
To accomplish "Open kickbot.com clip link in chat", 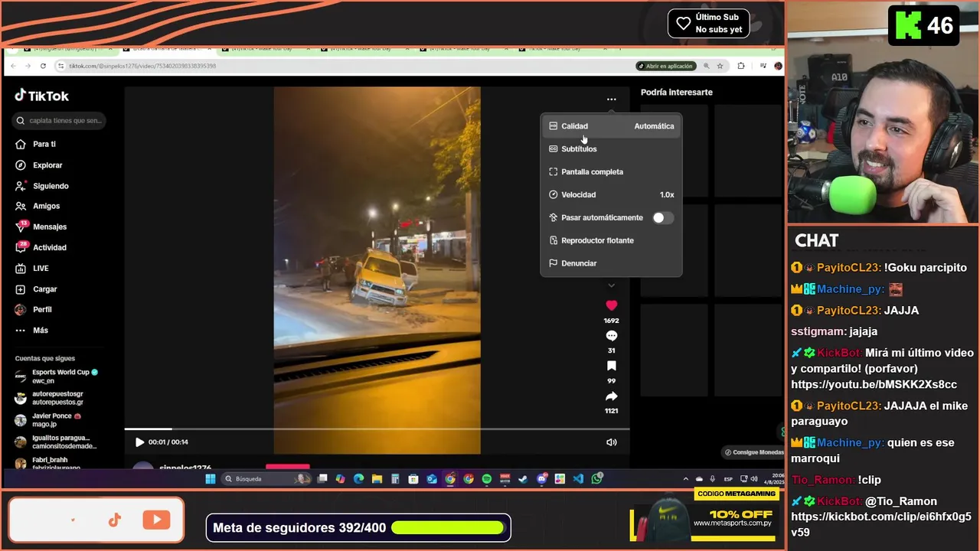I will (881, 524).
